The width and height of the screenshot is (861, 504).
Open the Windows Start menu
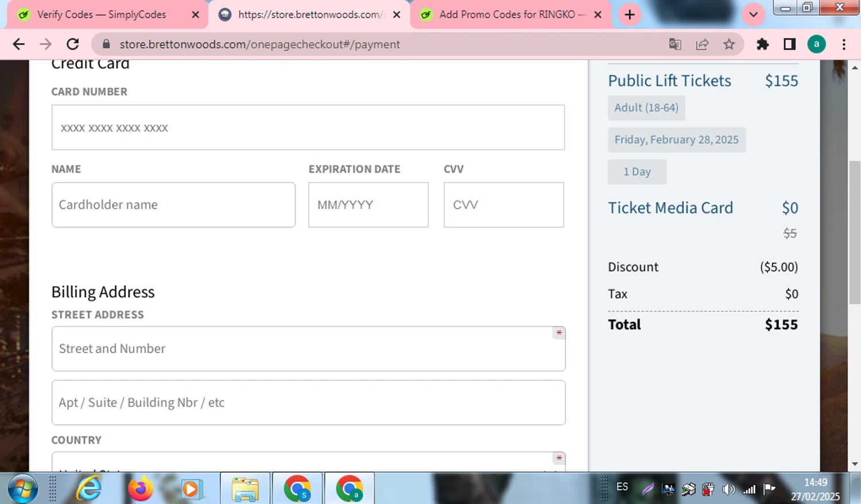coord(22,489)
